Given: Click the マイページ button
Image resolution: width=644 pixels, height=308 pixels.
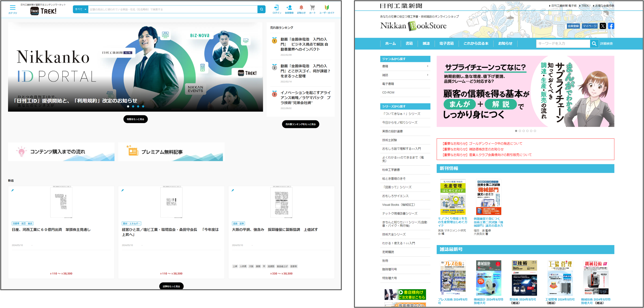Looking at the screenshot, I should (x=589, y=26).
